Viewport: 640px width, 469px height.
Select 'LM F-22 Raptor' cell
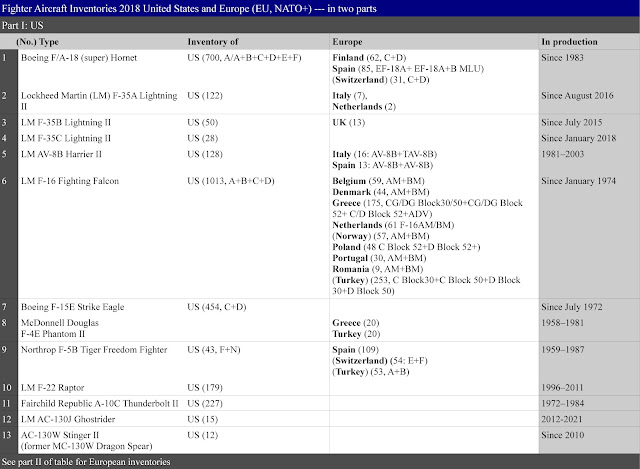(x=52, y=387)
